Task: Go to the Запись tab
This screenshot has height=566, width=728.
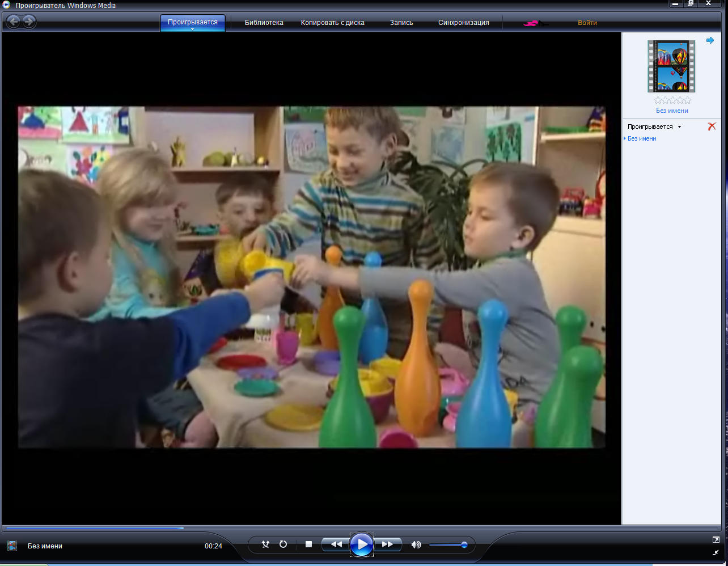Action: (401, 23)
